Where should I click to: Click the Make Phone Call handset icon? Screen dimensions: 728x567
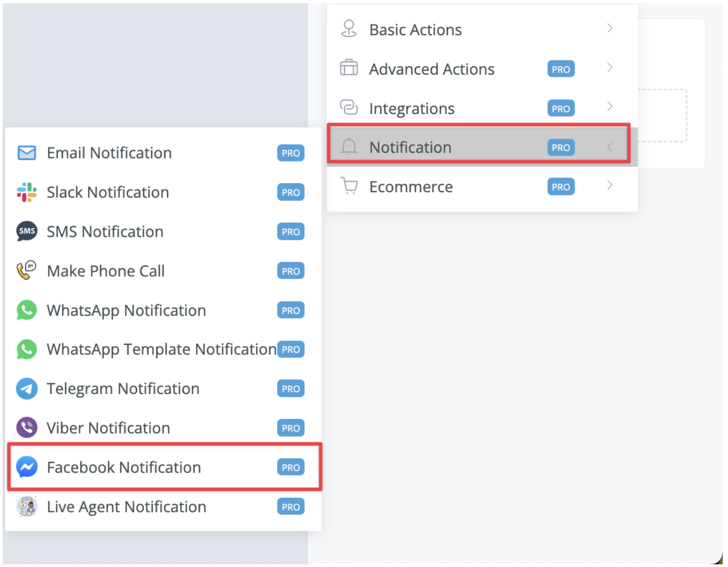click(27, 270)
